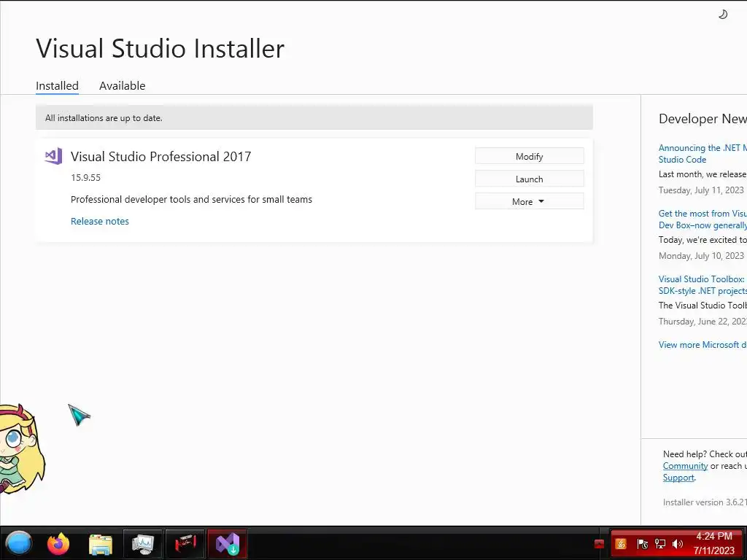Click the Java update tray icon
Screen dimensions: 747x560
621,544
